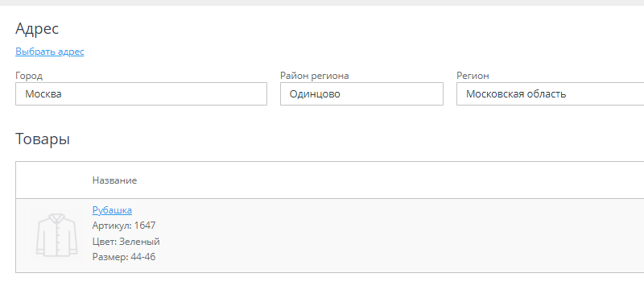Click the Город field label
Viewport: 644px width, 290px height.
coord(29,76)
